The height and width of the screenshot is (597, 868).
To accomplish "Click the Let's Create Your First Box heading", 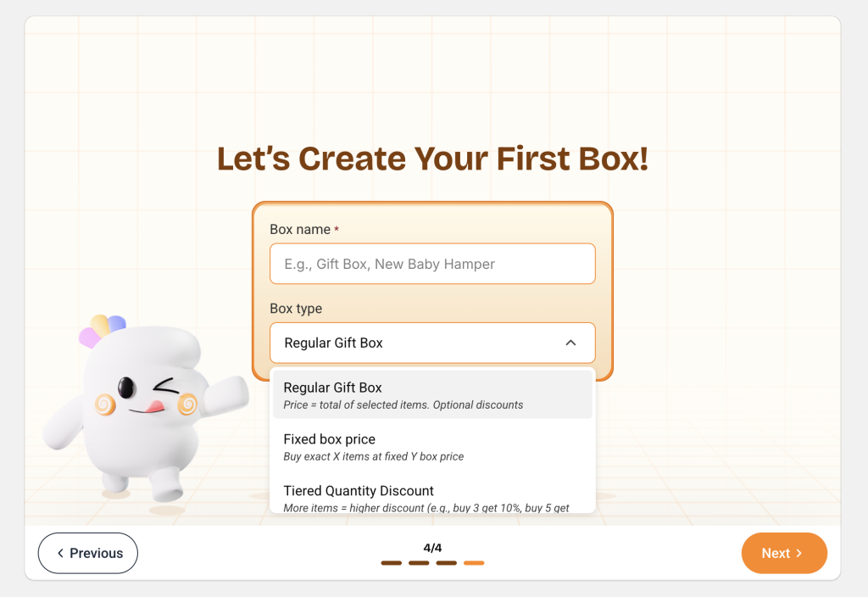I will pos(432,159).
